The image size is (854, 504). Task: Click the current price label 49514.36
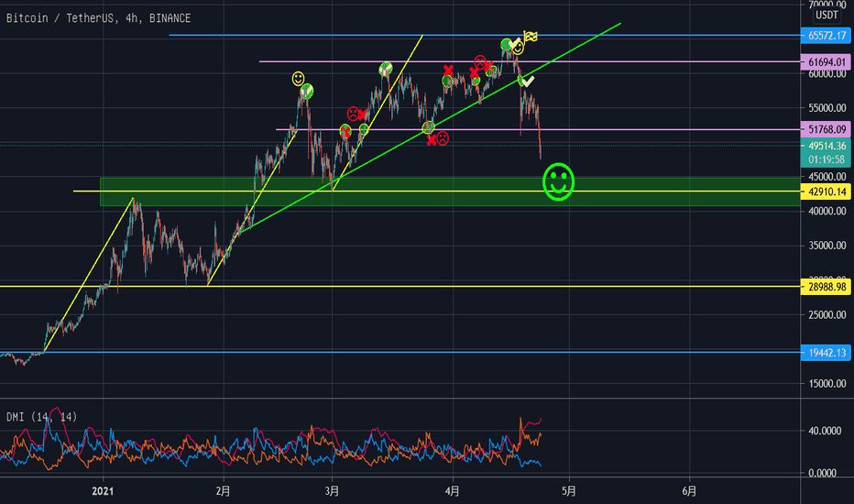coord(827,146)
